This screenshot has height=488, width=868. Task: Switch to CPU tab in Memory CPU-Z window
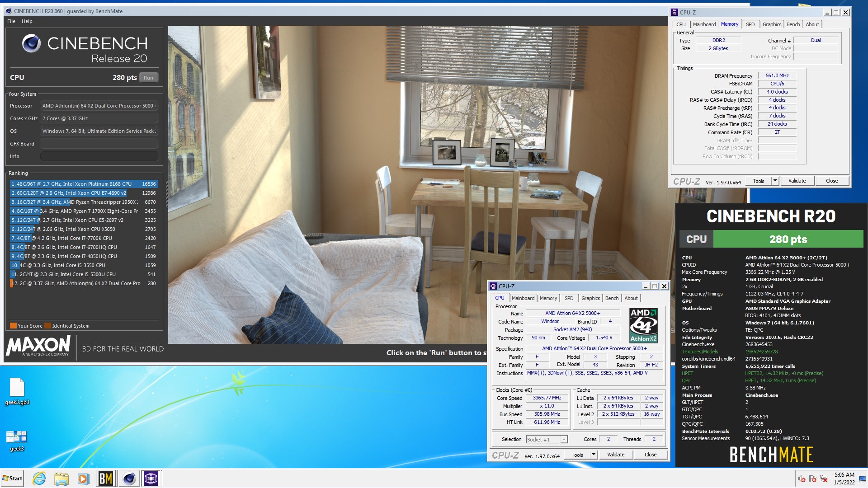point(681,24)
